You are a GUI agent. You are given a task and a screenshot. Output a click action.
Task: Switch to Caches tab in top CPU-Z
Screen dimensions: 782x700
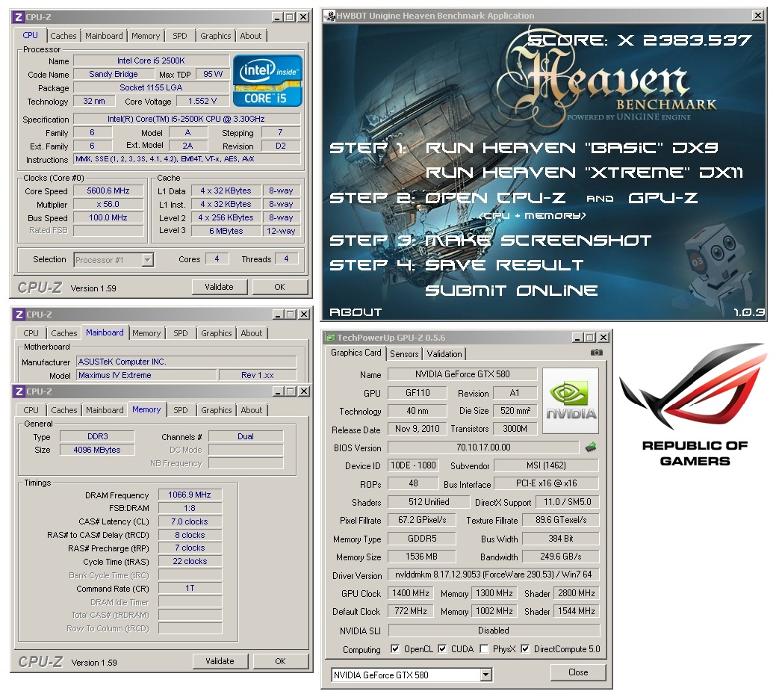63,36
